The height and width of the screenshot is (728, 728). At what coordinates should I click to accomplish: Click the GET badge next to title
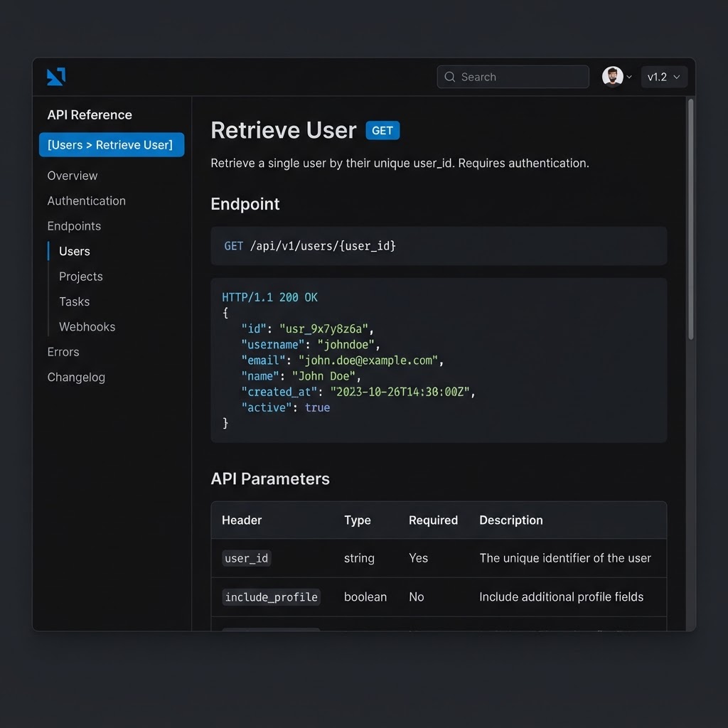pyautogui.click(x=382, y=131)
